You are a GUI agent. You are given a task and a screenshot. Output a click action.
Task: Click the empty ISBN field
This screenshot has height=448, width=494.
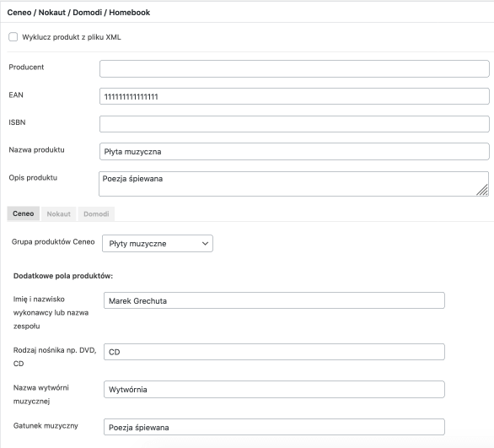pyautogui.click(x=294, y=124)
